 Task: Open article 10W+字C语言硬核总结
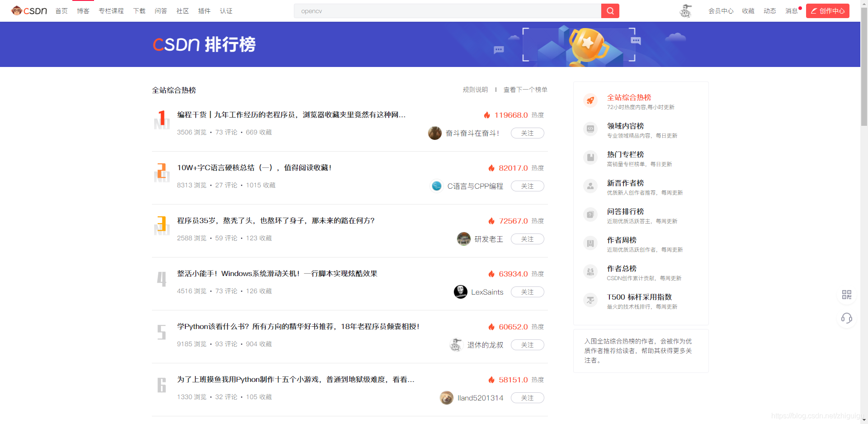pos(254,168)
